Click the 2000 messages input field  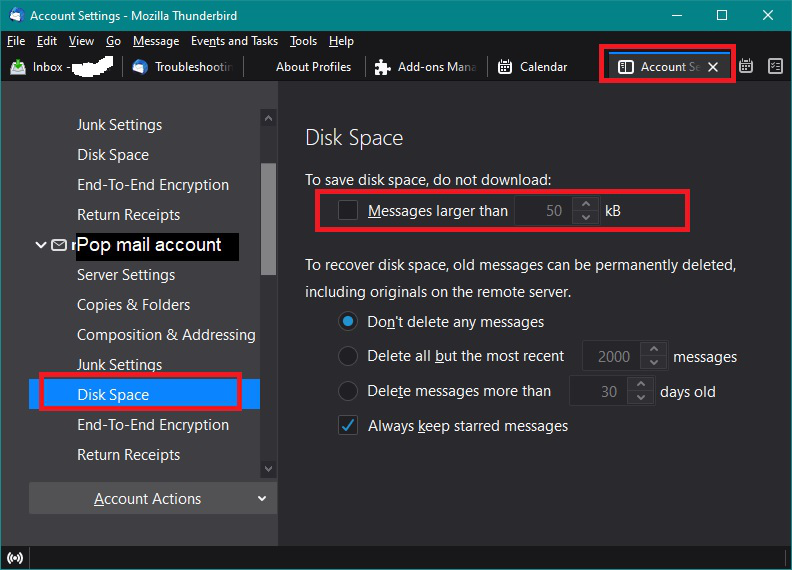[x=612, y=356]
